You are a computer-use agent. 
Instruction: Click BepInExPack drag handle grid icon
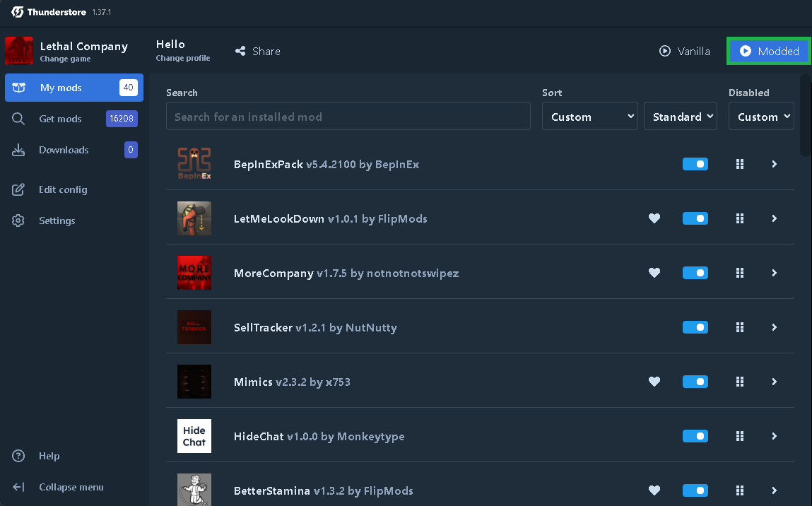coord(739,164)
